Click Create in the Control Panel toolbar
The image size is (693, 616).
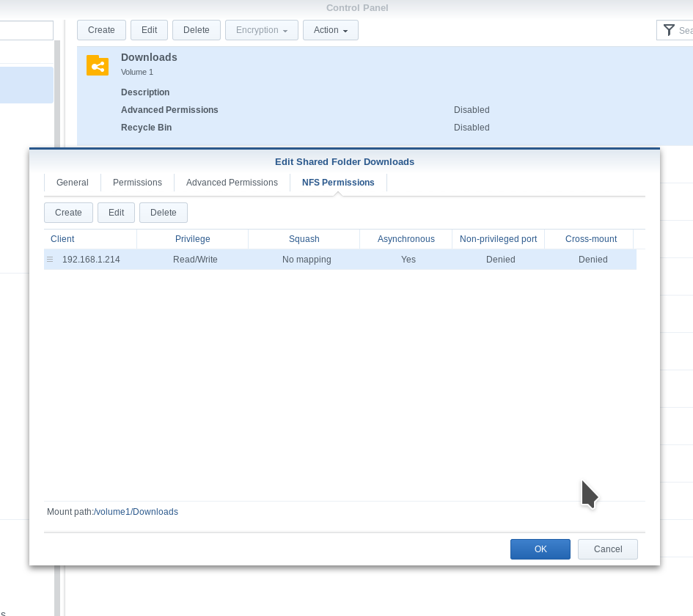[x=101, y=30]
